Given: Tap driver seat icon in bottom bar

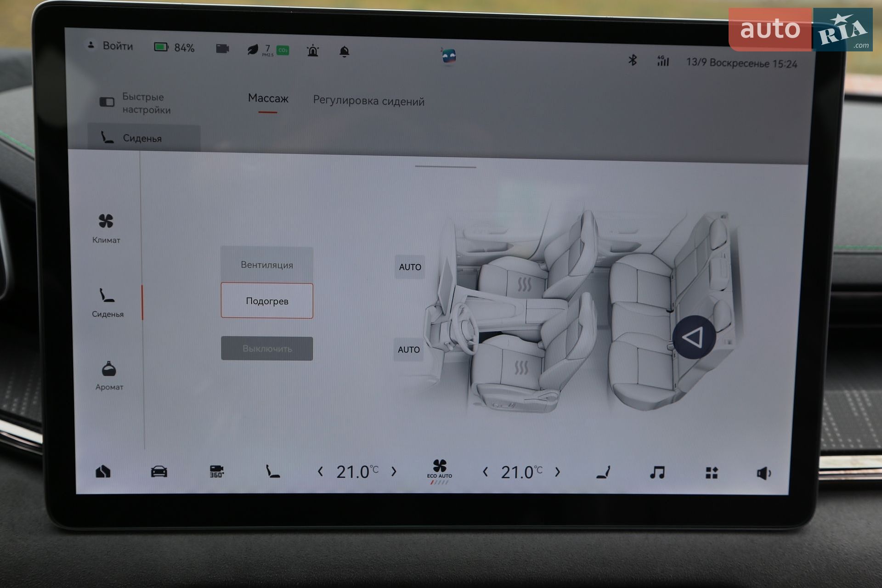Looking at the screenshot, I should [273, 471].
